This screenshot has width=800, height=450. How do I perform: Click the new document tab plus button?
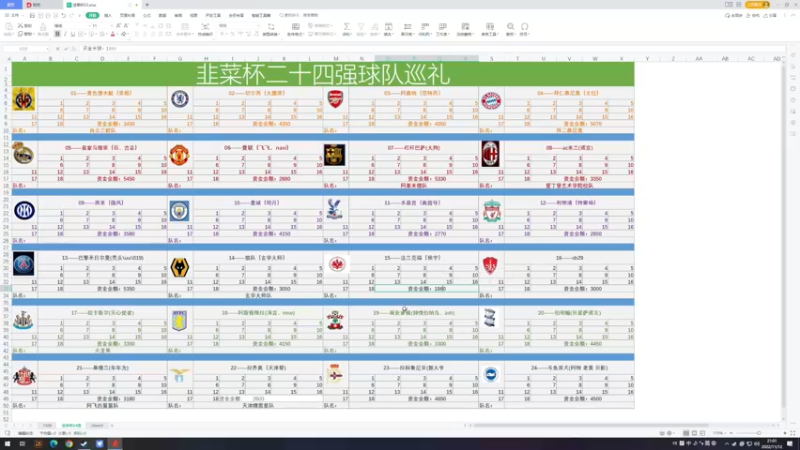click(x=147, y=5)
